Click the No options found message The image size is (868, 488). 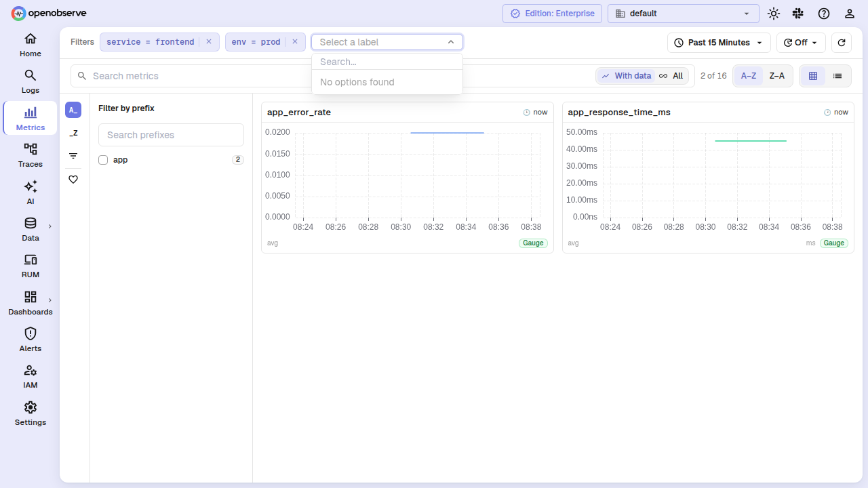(357, 82)
